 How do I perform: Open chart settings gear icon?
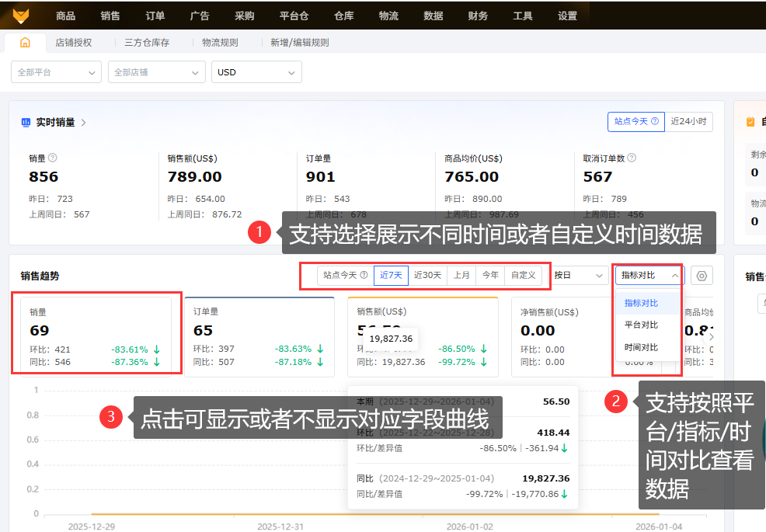point(702,276)
